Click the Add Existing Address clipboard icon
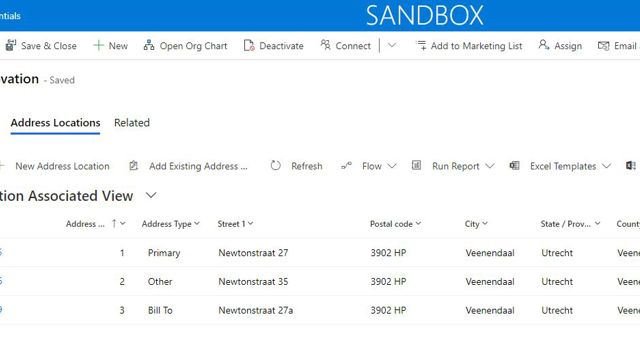640x360 pixels. pos(133,166)
